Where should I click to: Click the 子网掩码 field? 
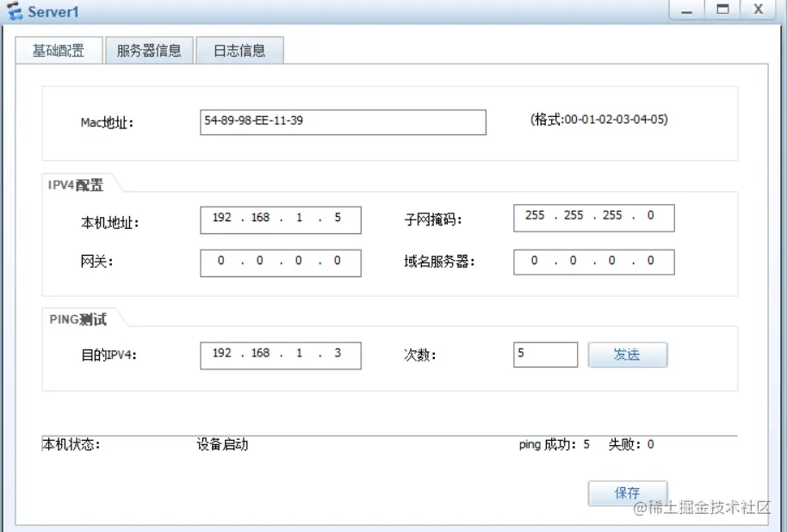(x=594, y=218)
